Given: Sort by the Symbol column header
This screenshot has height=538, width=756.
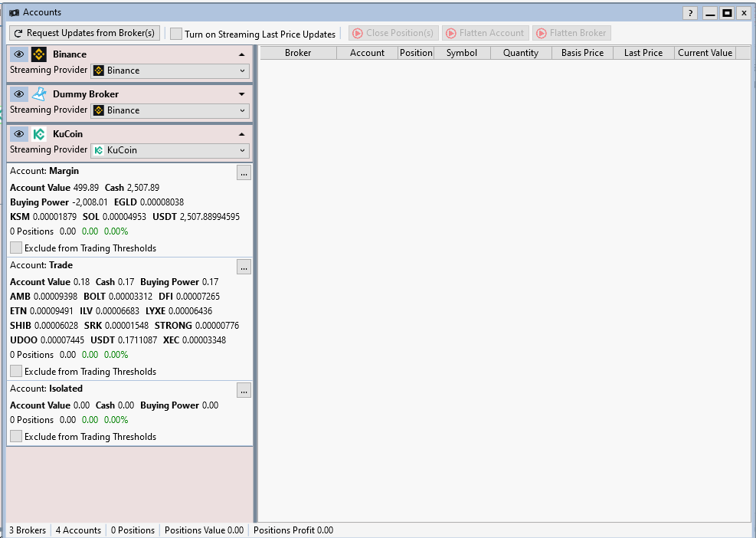Looking at the screenshot, I should pyautogui.click(x=462, y=53).
